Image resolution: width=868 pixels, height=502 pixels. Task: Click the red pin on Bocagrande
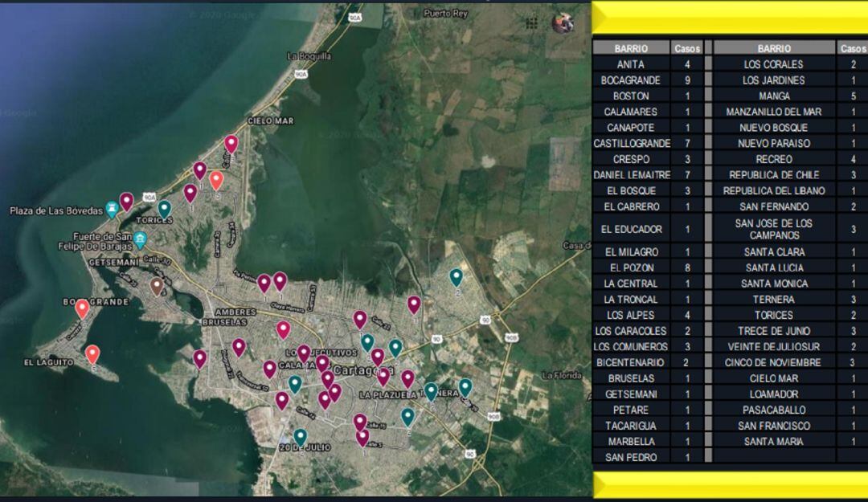pyautogui.click(x=82, y=308)
